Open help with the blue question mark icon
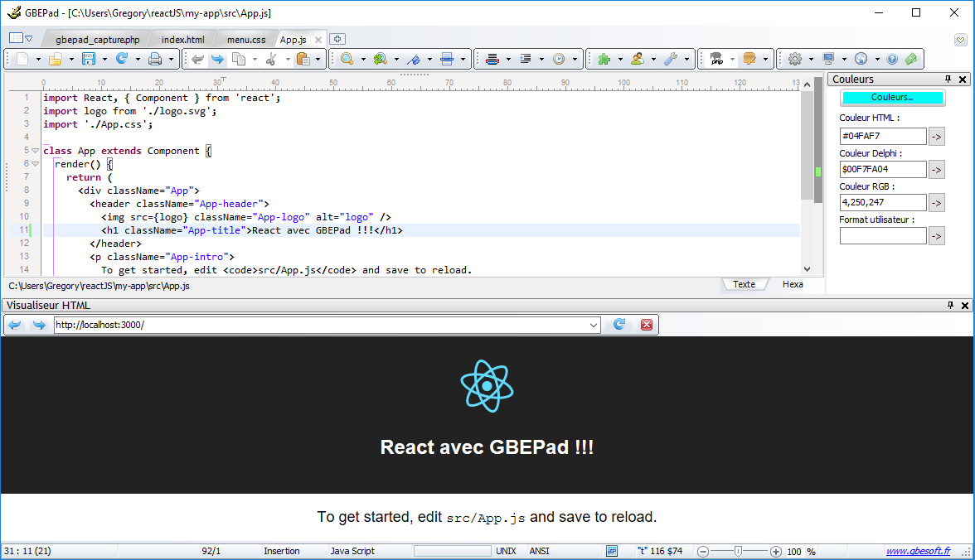Screen dimensions: 975x560 (x=892, y=59)
